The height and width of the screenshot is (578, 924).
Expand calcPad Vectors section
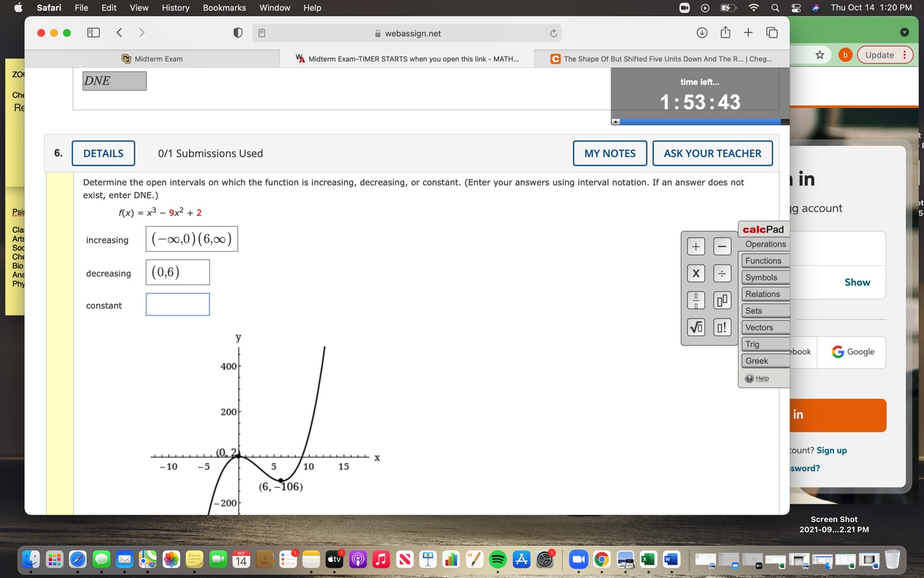pyautogui.click(x=765, y=328)
